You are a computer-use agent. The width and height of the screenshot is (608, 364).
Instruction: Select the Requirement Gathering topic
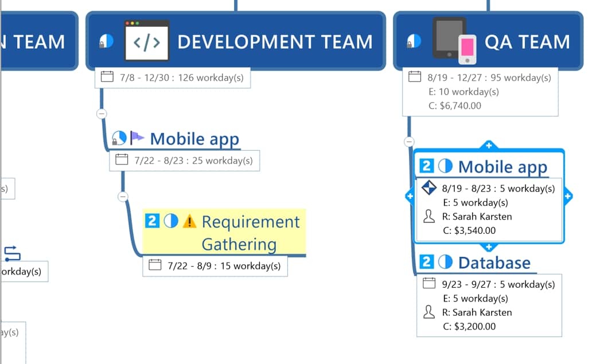pos(250,232)
